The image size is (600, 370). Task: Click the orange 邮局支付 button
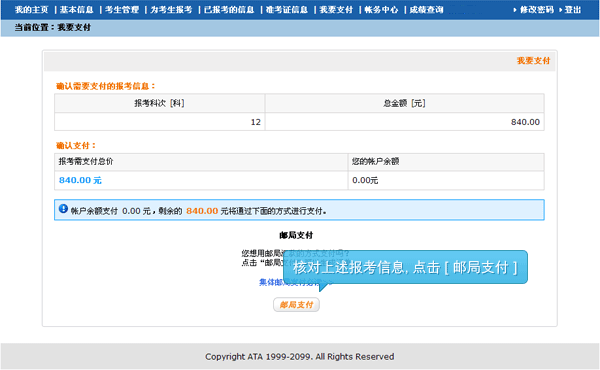coord(296,305)
